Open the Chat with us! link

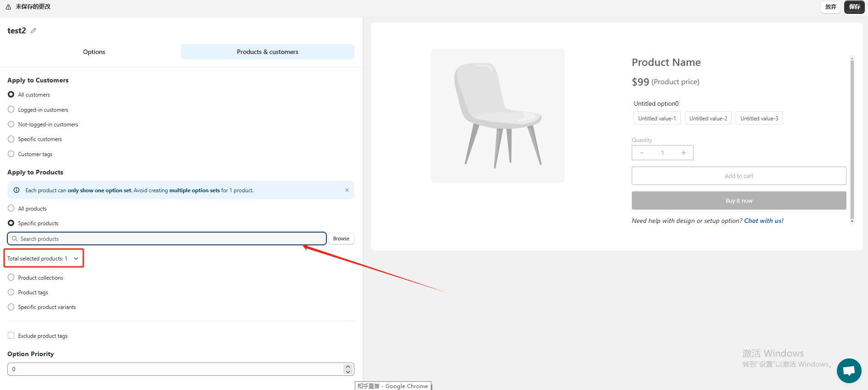pyautogui.click(x=764, y=221)
